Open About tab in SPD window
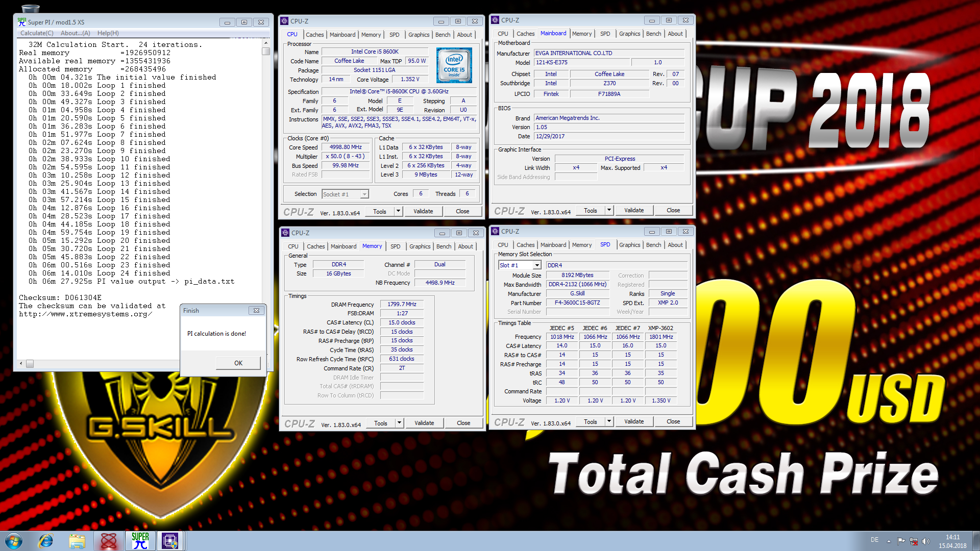This screenshot has width=980, height=551. click(675, 245)
